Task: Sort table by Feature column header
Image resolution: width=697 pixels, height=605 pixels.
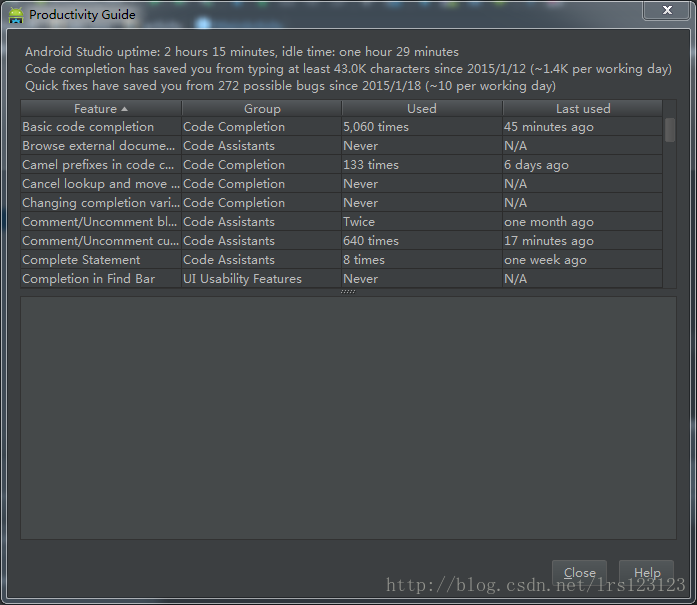Action: pyautogui.click(x=101, y=108)
